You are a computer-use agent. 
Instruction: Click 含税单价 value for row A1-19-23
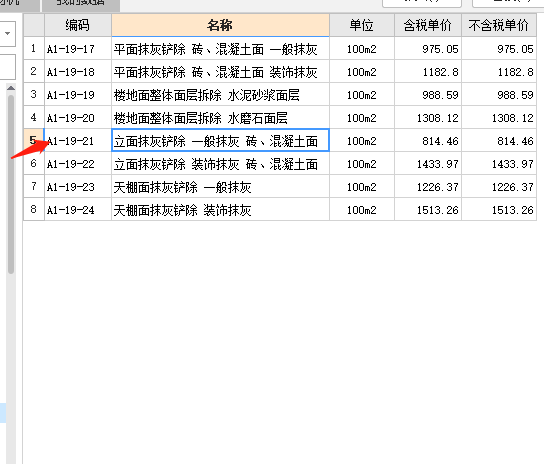click(x=428, y=187)
